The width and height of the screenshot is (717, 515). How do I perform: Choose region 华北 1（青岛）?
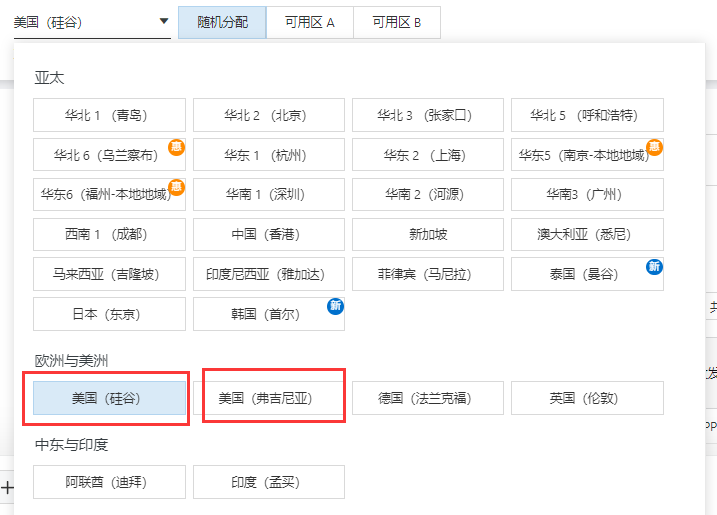coord(109,115)
